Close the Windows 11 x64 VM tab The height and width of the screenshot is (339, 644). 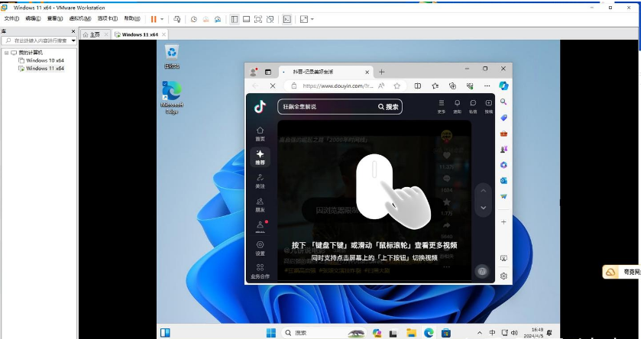click(164, 34)
